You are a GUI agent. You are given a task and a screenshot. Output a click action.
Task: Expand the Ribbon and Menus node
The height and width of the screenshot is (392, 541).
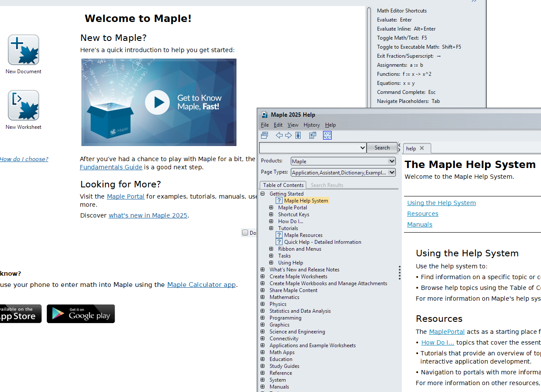271,249
